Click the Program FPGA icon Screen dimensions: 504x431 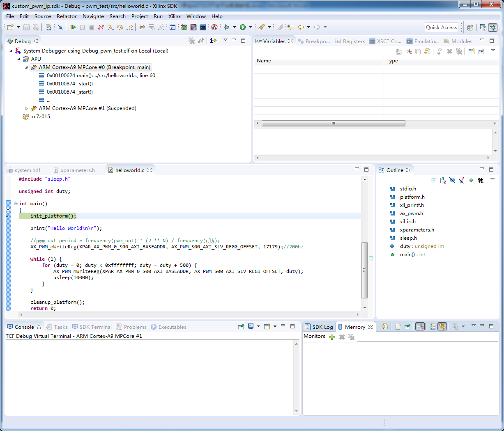184,27
